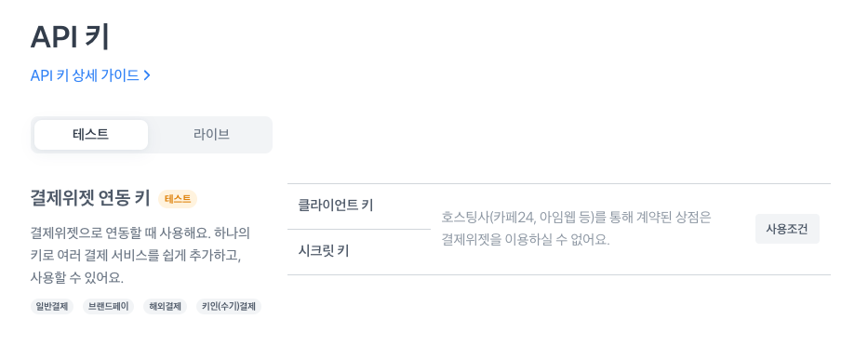Screen dimensions: 868x346
Task: Click the 호스팅사(카페24, 아임웹 등) notice line
Action: 576,217
